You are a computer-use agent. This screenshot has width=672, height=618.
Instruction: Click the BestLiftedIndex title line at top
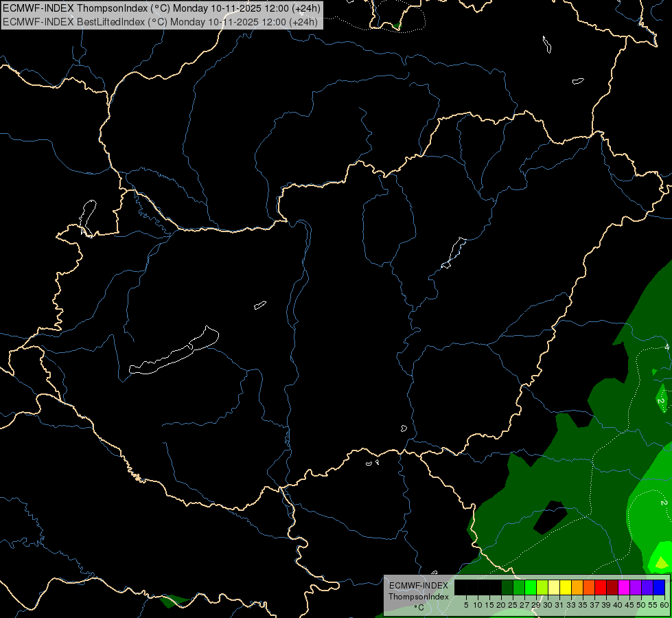161,21
